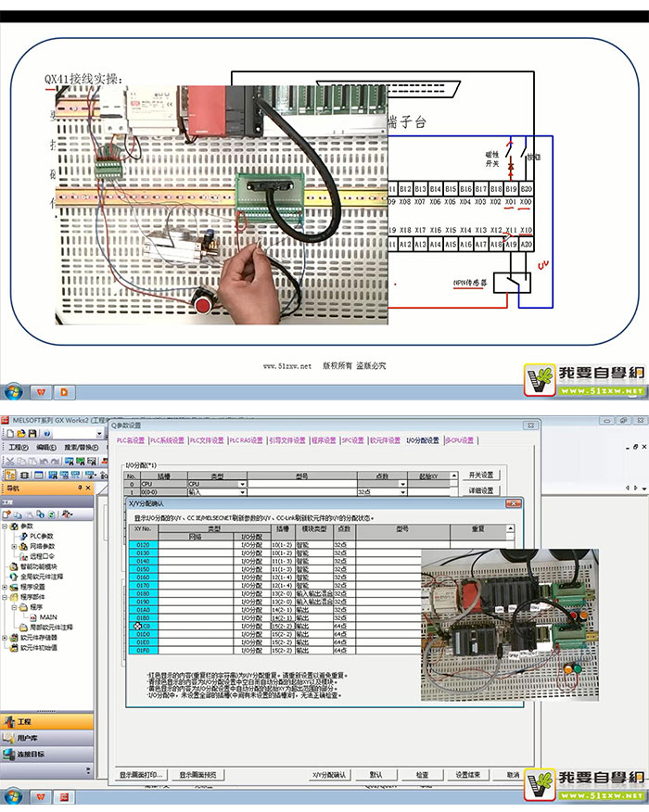Image resolution: width=649 pixels, height=812 pixels.
Task: Expand the 程序设置 tree node
Action: (5, 587)
